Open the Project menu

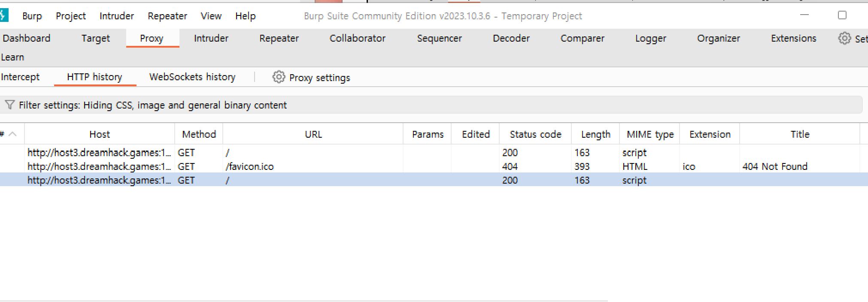(x=70, y=16)
